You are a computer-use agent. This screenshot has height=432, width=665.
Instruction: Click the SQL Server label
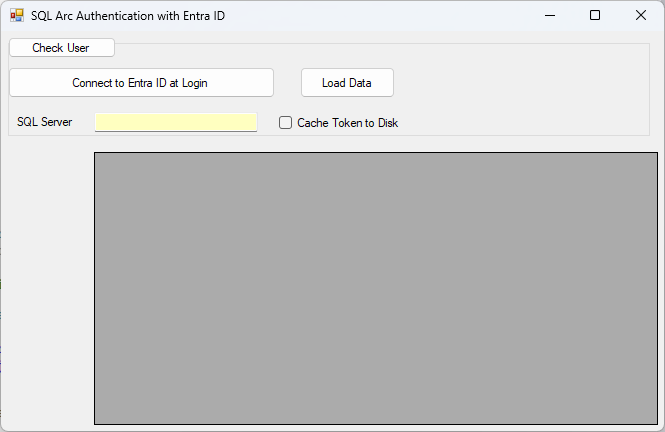[x=45, y=122]
